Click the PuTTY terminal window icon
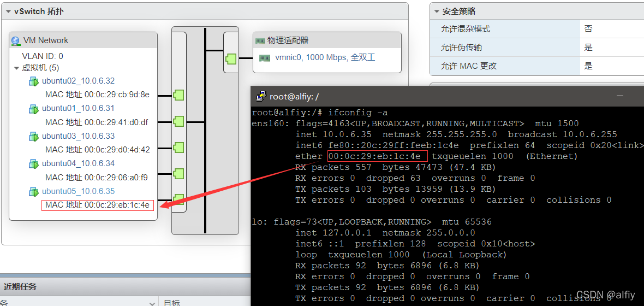 (x=262, y=96)
